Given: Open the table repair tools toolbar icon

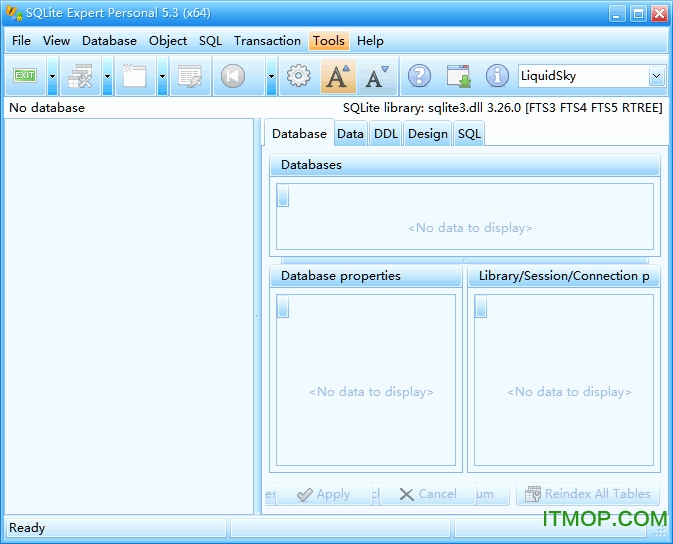Looking at the screenshot, I should (x=80, y=76).
